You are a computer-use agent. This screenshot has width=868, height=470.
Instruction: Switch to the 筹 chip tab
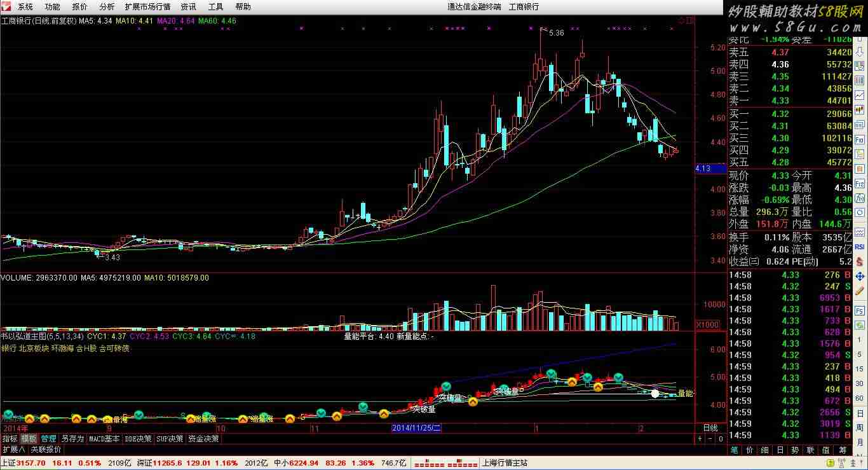point(841,450)
